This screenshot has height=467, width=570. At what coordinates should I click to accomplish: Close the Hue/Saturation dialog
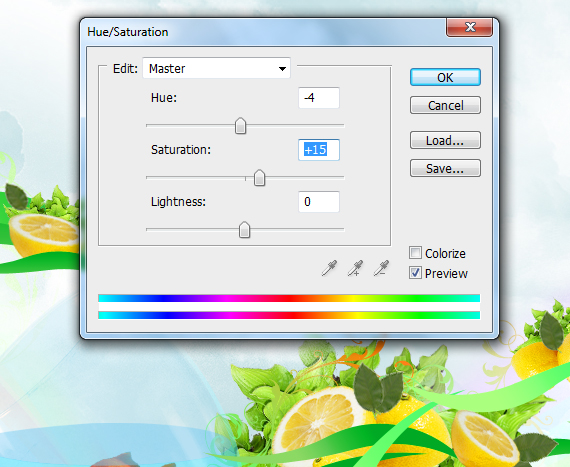(x=469, y=27)
